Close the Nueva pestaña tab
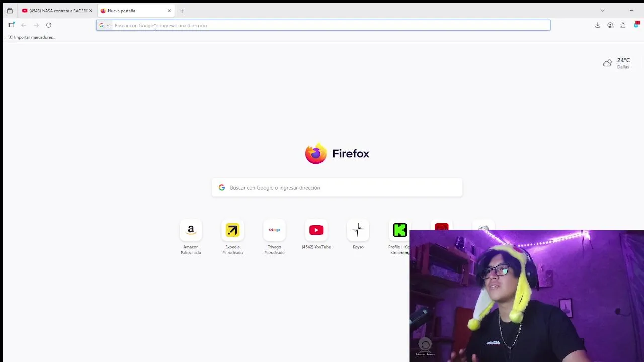The height and width of the screenshot is (362, 644). pos(169,11)
